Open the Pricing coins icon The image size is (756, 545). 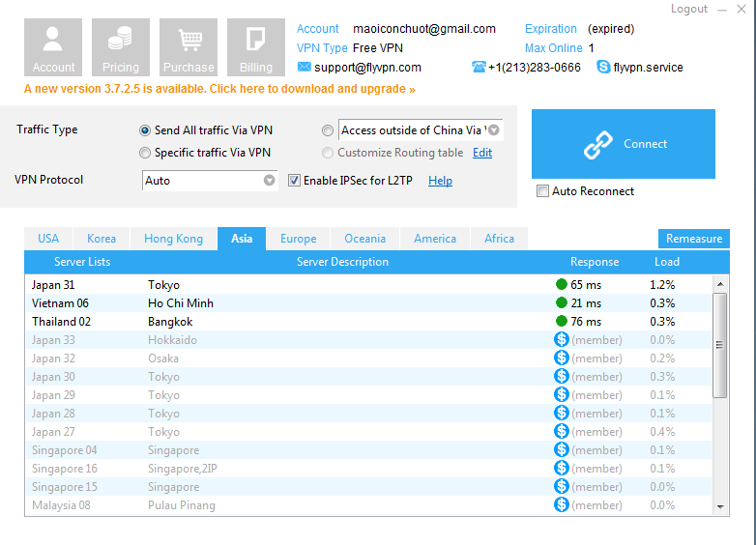pyautogui.click(x=121, y=47)
